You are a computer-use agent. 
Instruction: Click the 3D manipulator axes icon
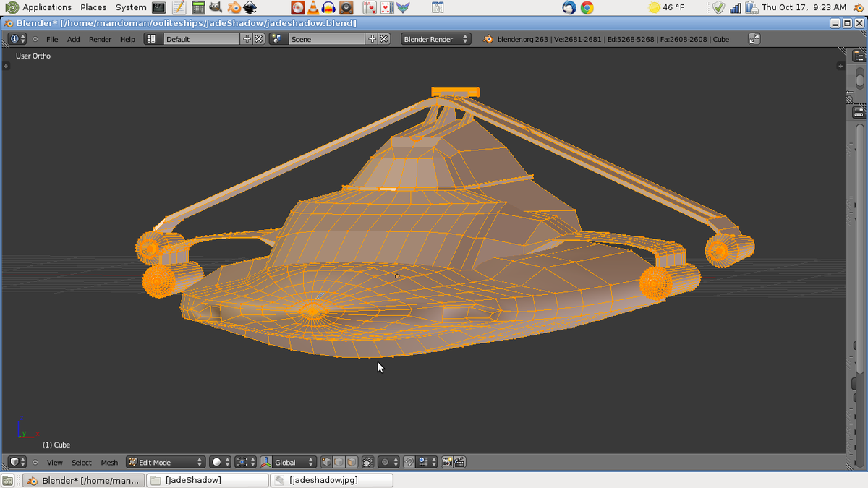coord(265,462)
